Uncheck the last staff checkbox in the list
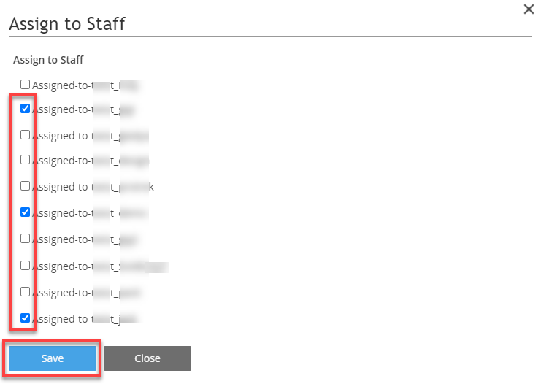Screen dimensions: 541x392 [x=25, y=318]
